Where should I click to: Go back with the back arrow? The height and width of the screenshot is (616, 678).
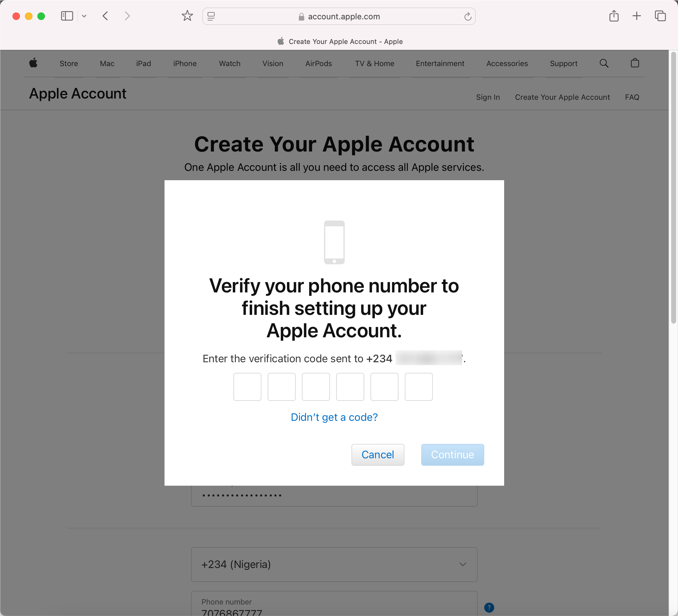click(x=105, y=16)
